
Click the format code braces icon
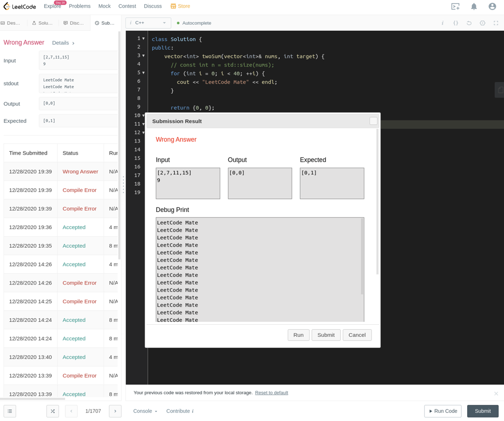[456, 23]
